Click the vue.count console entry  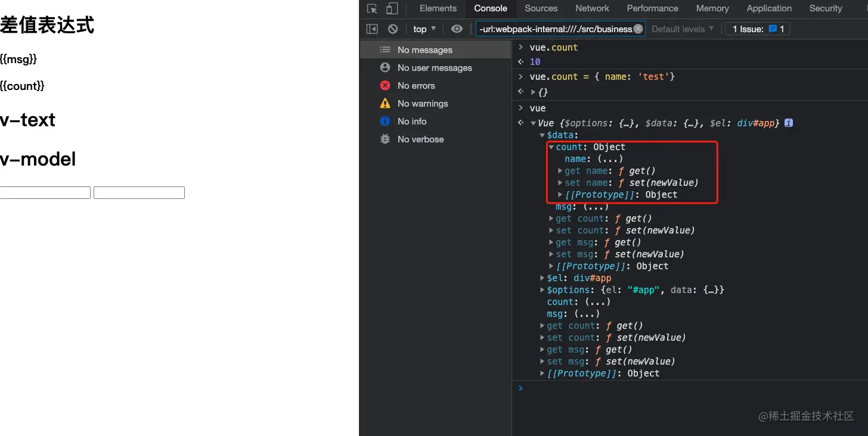click(553, 48)
